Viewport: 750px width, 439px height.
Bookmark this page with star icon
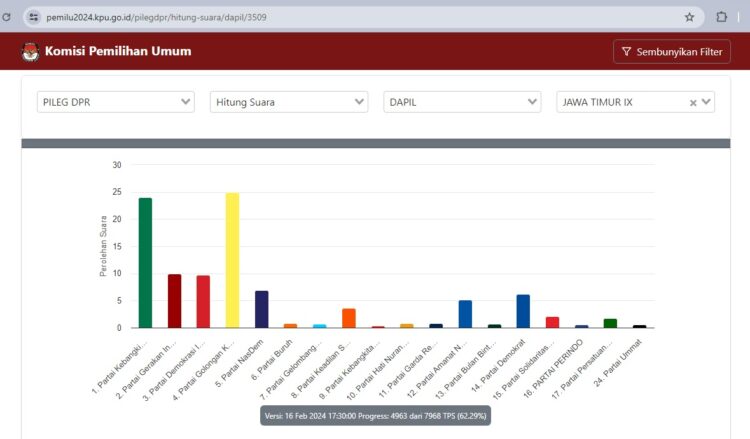click(x=689, y=17)
